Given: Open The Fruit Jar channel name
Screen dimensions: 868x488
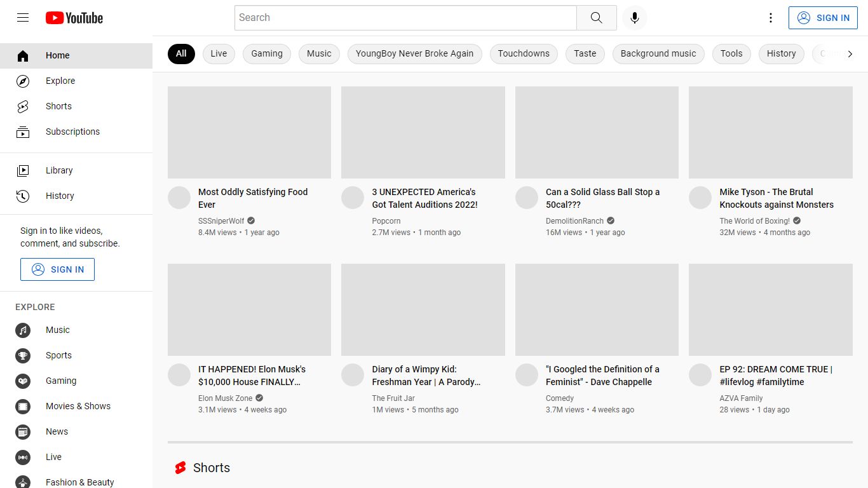Looking at the screenshot, I should pyautogui.click(x=393, y=398).
